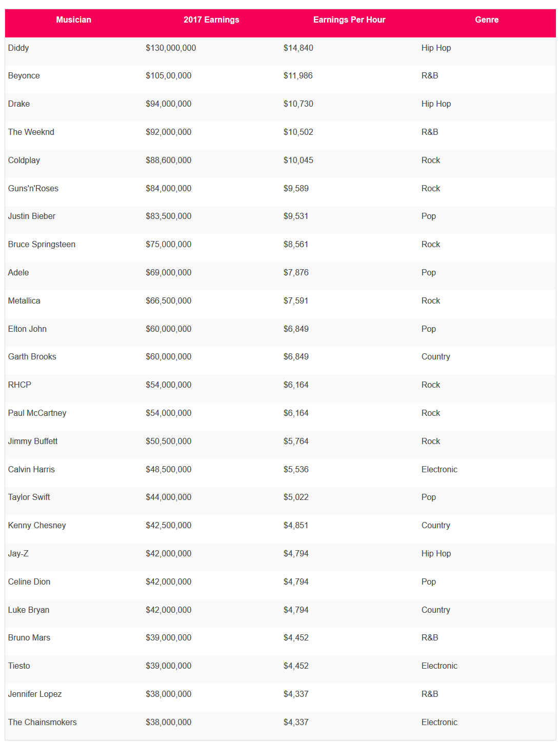Click the 2017 Earnings column header
This screenshot has height=742, width=560.
pos(211,20)
